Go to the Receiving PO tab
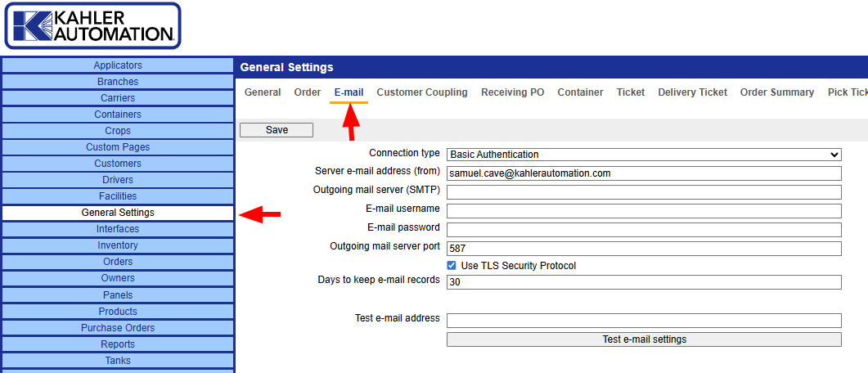 pos(512,92)
